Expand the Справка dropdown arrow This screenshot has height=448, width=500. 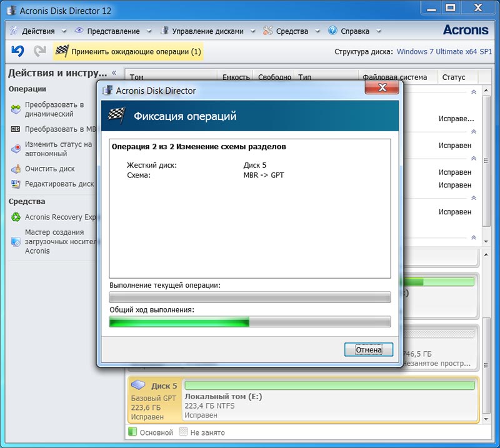click(x=379, y=31)
